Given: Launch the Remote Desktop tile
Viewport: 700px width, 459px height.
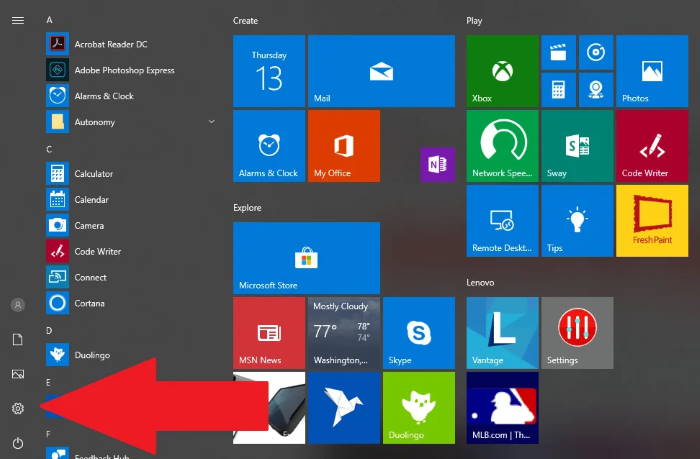Looking at the screenshot, I should (x=502, y=221).
